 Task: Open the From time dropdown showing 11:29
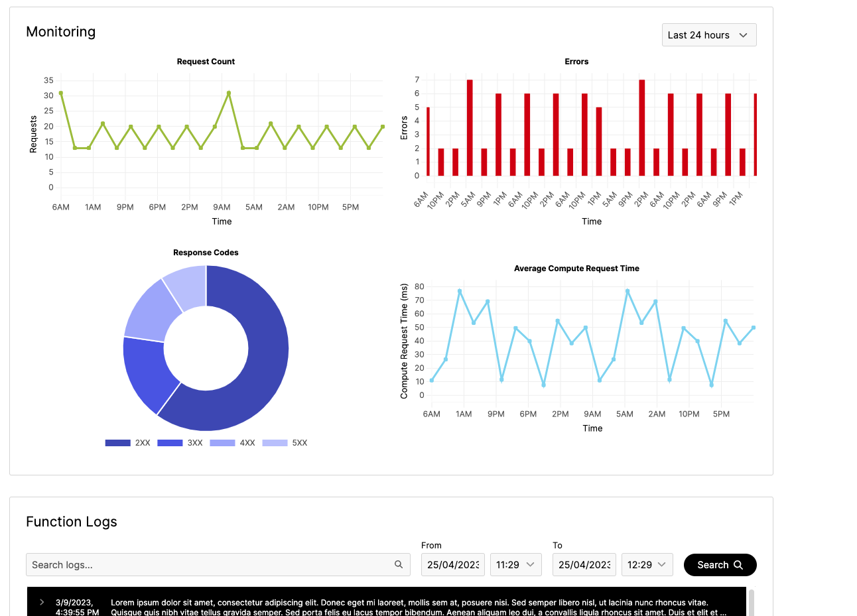(x=515, y=565)
